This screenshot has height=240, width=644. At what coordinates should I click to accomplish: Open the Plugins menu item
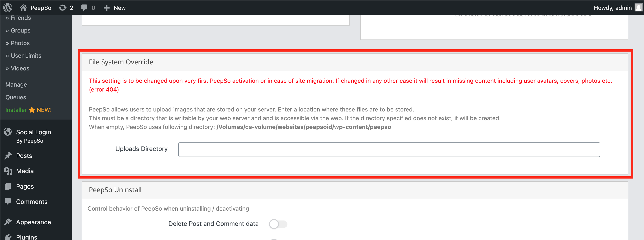click(26, 236)
